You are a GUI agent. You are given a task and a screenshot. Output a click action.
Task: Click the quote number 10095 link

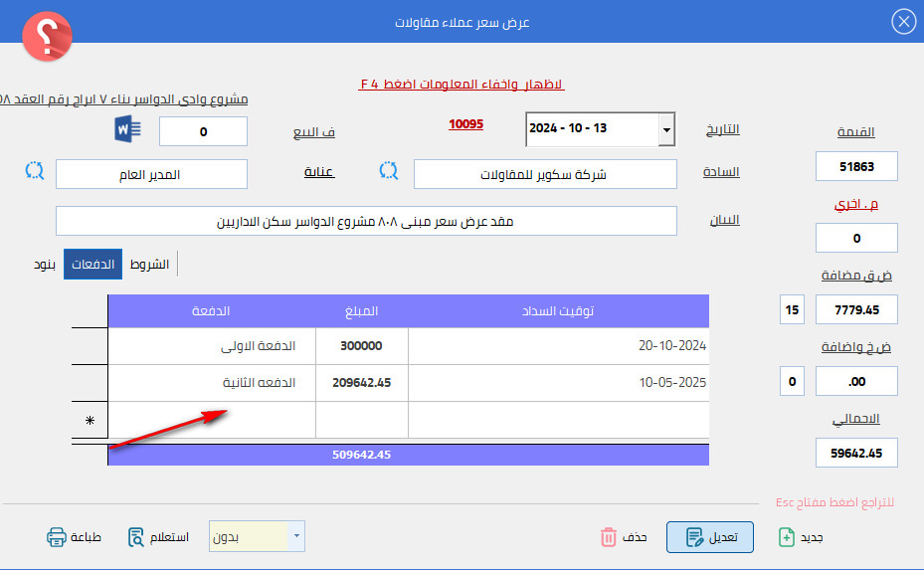(465, 124)
